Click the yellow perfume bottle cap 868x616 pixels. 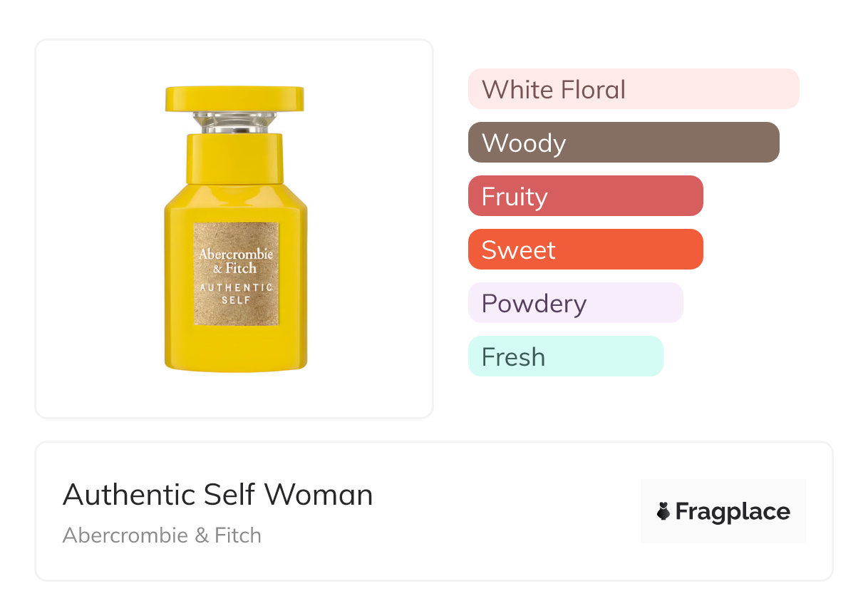(234, 98)
